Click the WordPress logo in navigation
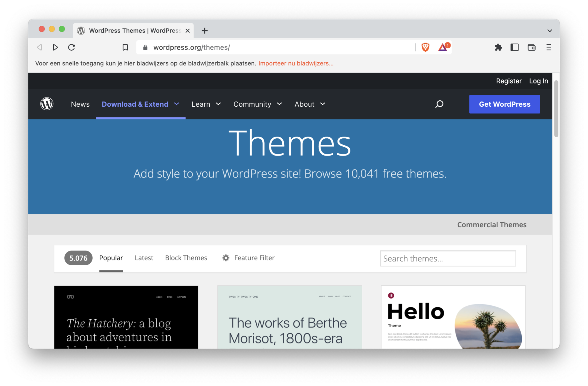 click(47, 104)
